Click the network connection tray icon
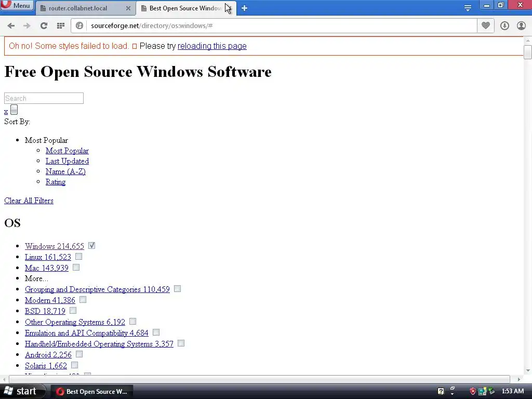 [482, 392]
